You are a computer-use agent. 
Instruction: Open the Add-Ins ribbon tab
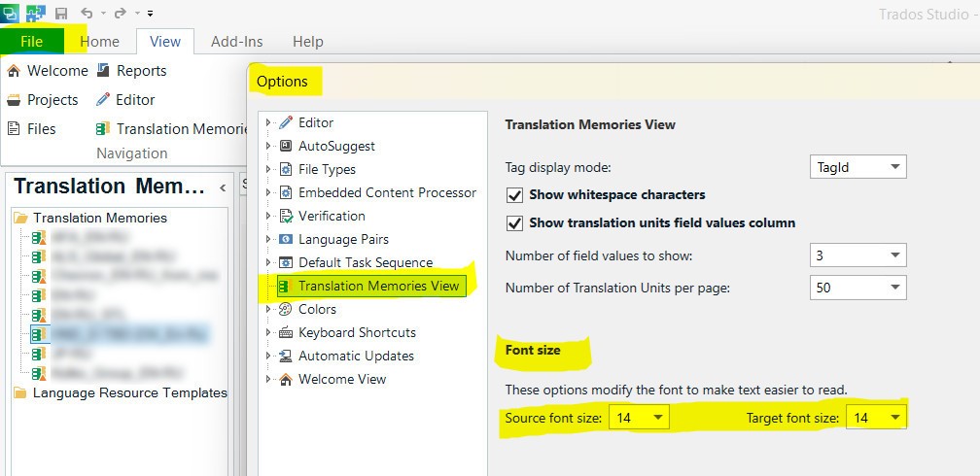tap(237, 42)
